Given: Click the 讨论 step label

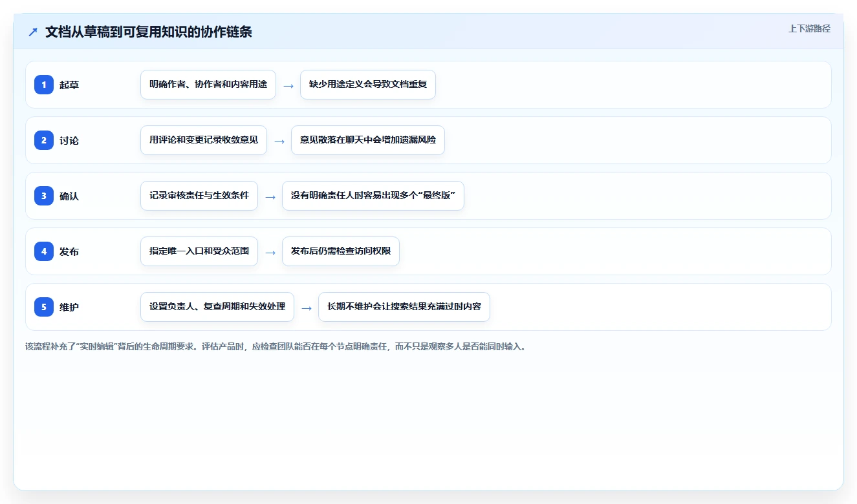Looking at the screenshot, I should 69,140.
